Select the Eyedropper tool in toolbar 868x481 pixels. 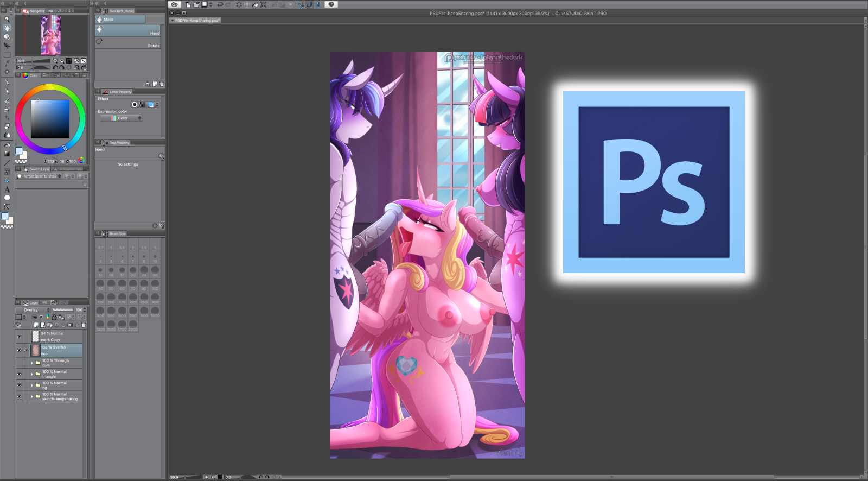point(7,64)
